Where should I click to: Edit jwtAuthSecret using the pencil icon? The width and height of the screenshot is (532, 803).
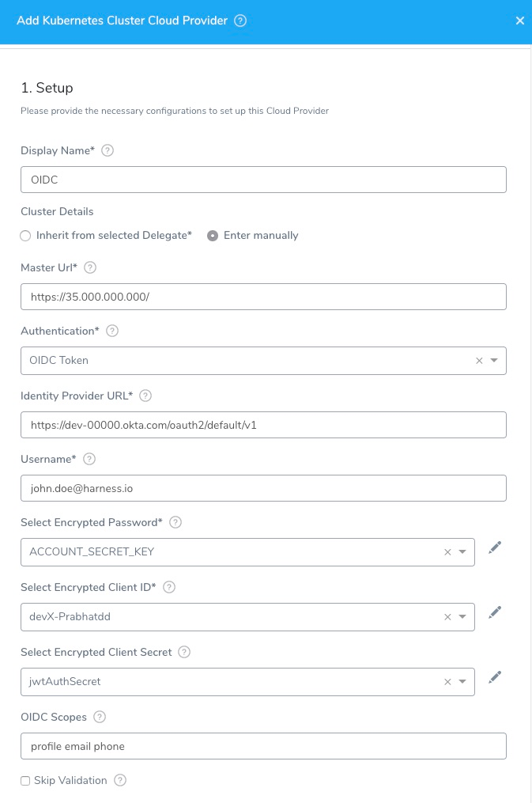point(495,677)
